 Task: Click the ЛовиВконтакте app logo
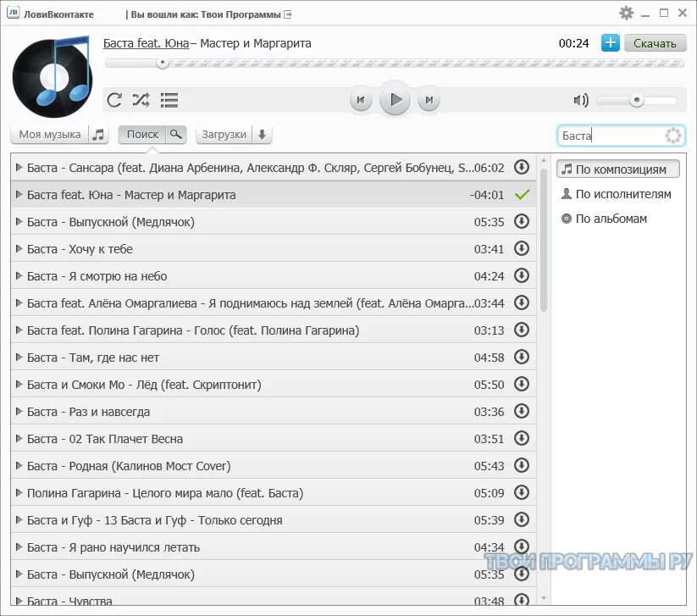[x=14, y=13]
